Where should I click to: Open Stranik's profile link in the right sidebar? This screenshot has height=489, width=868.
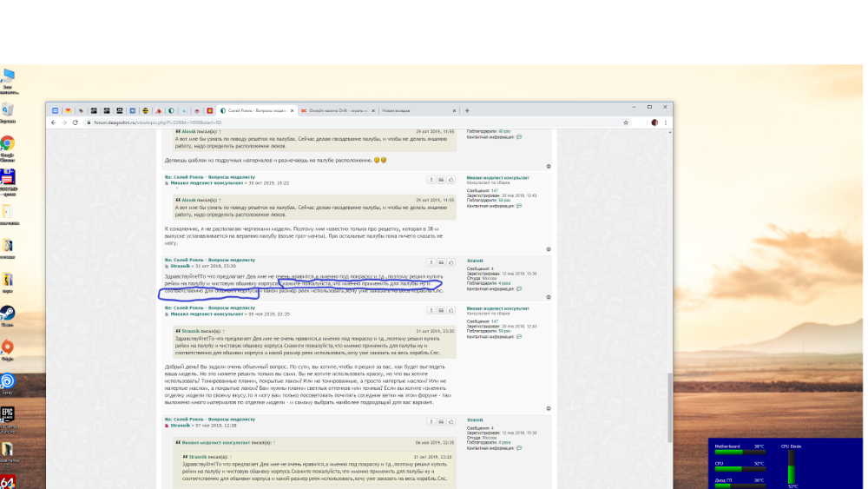[475, 260]
